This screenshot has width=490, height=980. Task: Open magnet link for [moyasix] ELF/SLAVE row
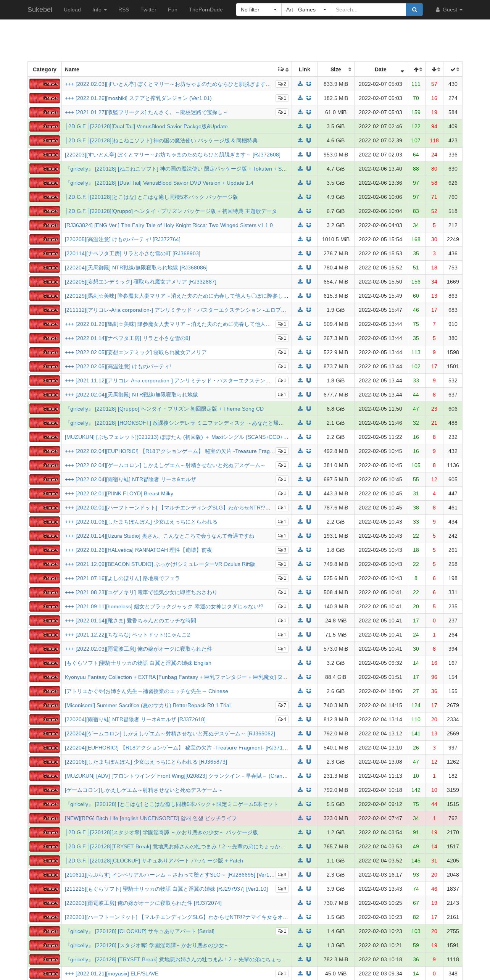click(x=309, y=974)
